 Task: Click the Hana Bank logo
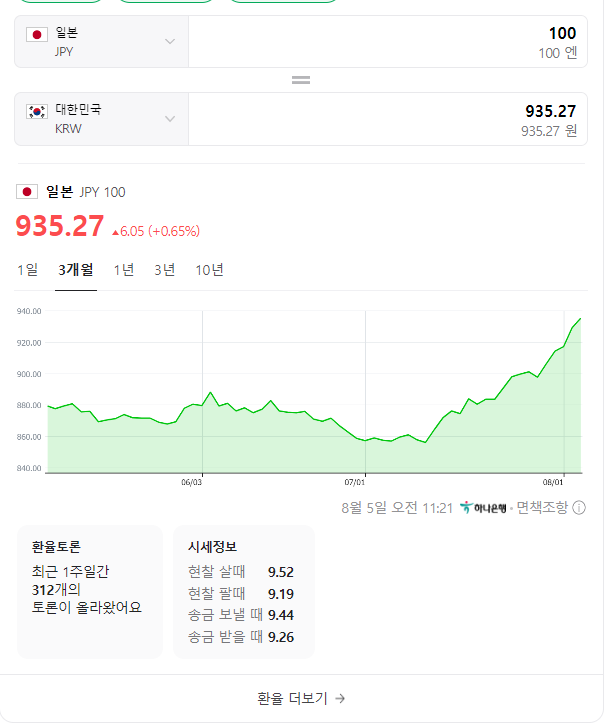click(x=483, y=507)
